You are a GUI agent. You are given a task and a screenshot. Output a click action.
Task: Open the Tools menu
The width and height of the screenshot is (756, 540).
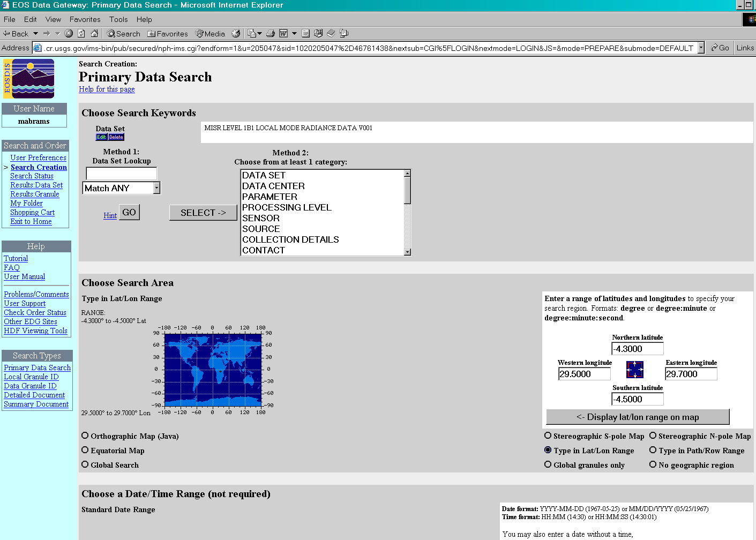(118, 19)
